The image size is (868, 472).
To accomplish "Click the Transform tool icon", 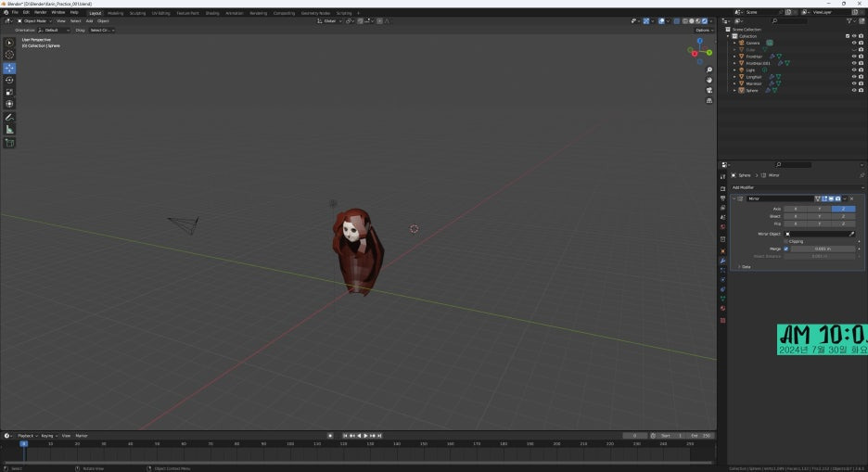I will (x=10, y=104).
